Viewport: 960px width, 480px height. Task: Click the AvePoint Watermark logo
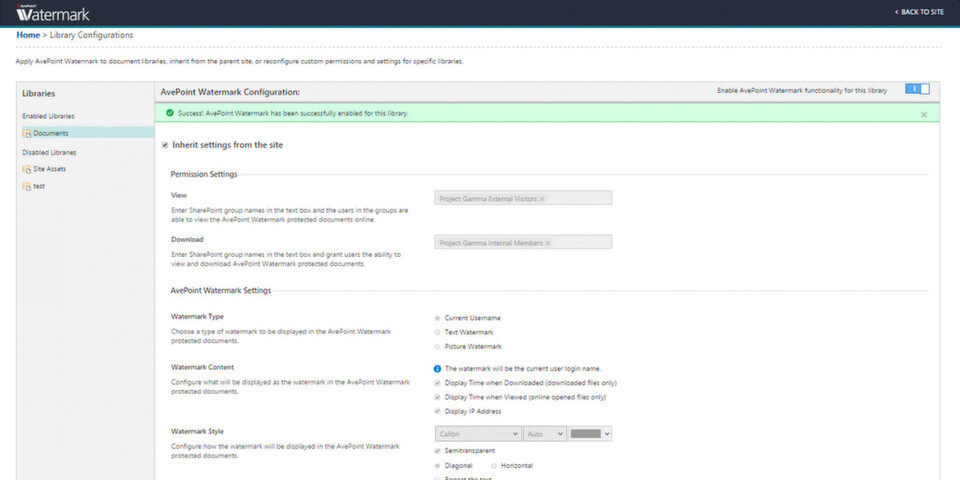click(53, 13)
